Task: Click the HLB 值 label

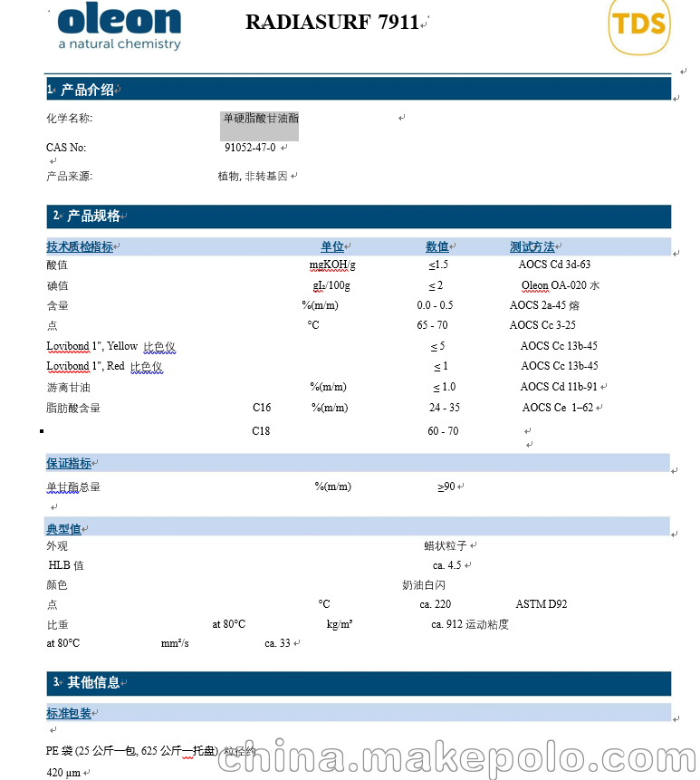Action: [x=66, y=565]
